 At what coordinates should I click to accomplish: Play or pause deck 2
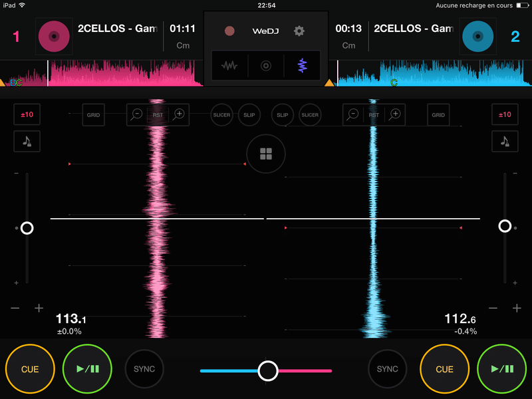point(502,369)
